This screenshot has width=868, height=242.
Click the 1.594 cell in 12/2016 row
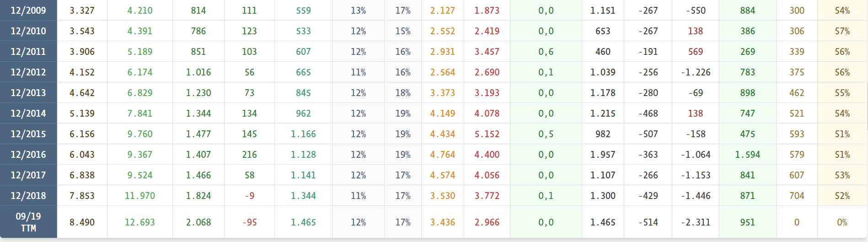[748, 155]
